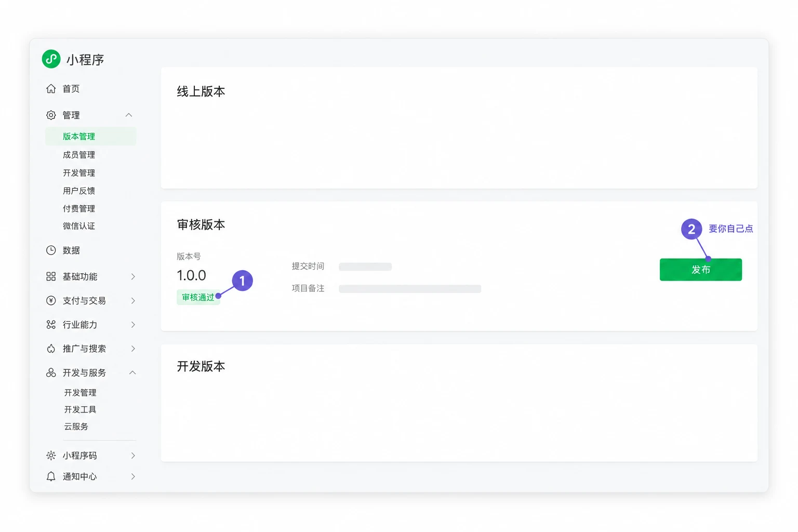Click the 提交时间 label

pyautogui.click(x=308, y=266)
